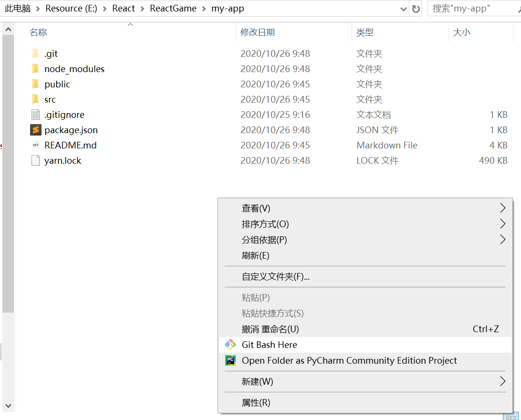Viewport: 521px width, 420px height.
Task: Select 撤消 重命名(U) menu entry
Action: [365, 329]
